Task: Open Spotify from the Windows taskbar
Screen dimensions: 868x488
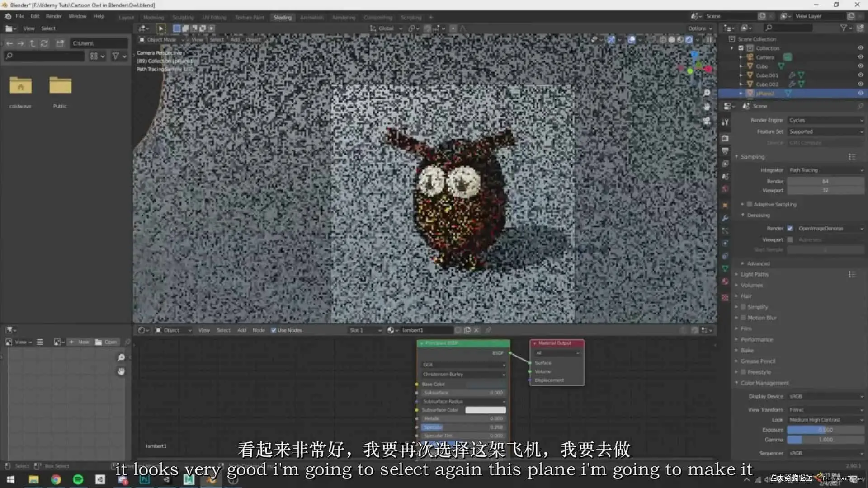Action: 78,479
